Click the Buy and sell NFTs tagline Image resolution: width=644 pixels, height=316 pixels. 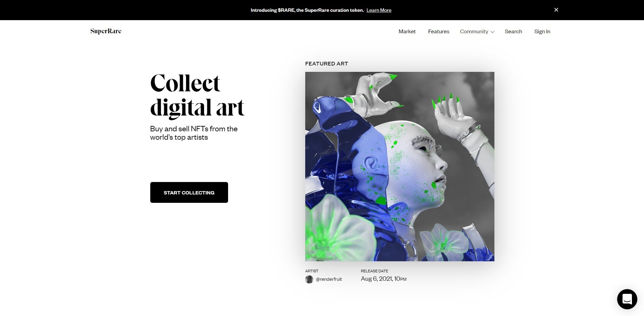(194, 133)
